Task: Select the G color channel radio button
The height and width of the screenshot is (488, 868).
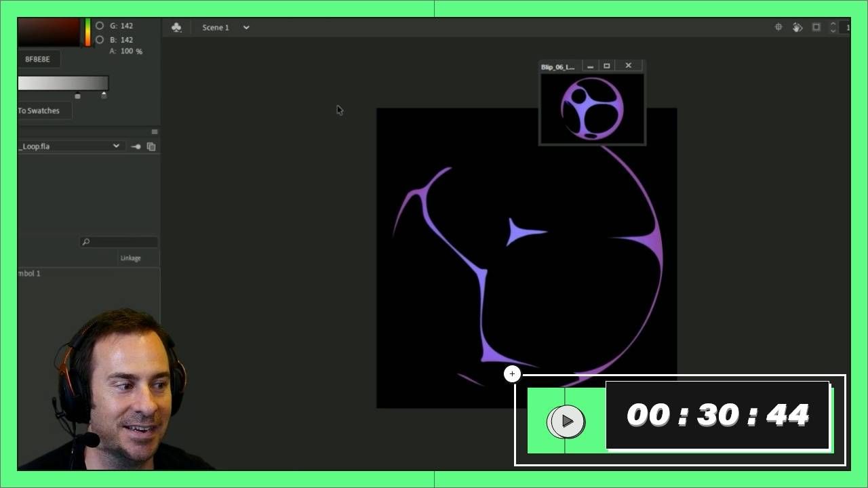Action: [x=100, y=26]
